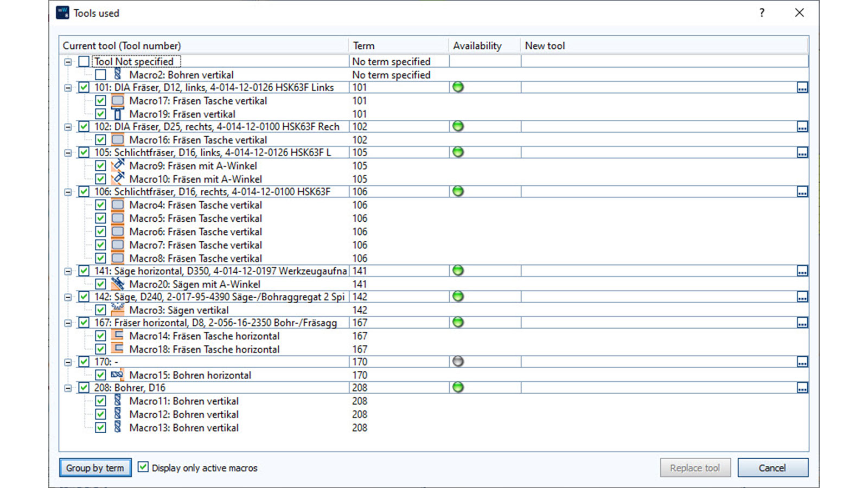Disable Display only active macros
This screenshot has width=868, height=488.
(x=143, y=467)
